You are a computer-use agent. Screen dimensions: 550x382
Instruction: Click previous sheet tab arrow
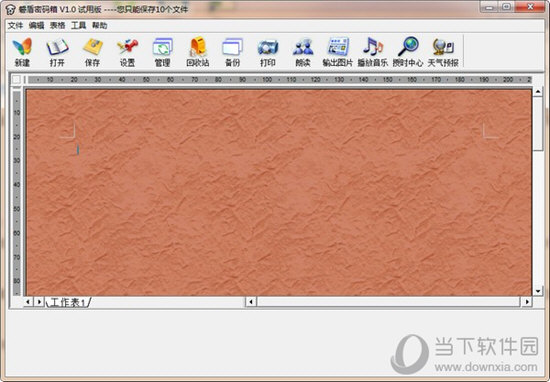[28, 302]
